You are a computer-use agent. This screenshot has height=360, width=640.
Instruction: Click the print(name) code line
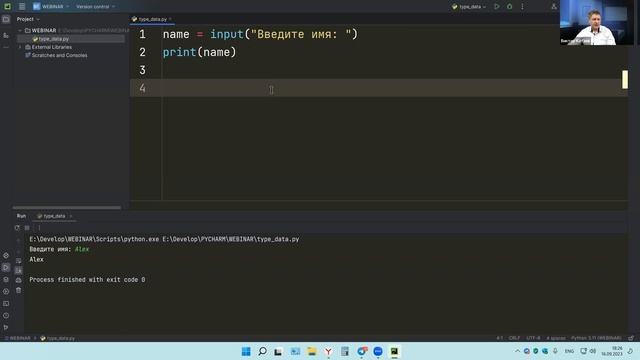199,52
